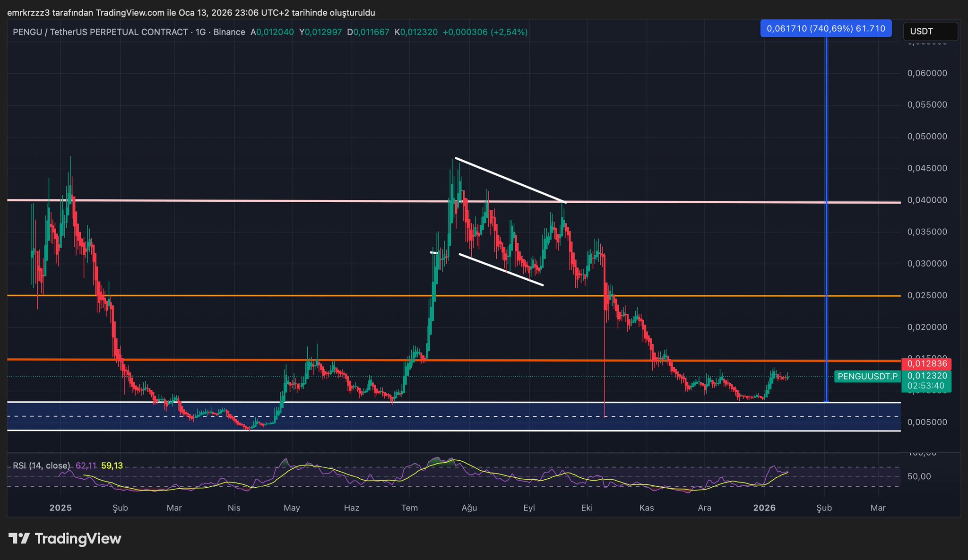Click the red 0,012836 price label

click(926, 364)
